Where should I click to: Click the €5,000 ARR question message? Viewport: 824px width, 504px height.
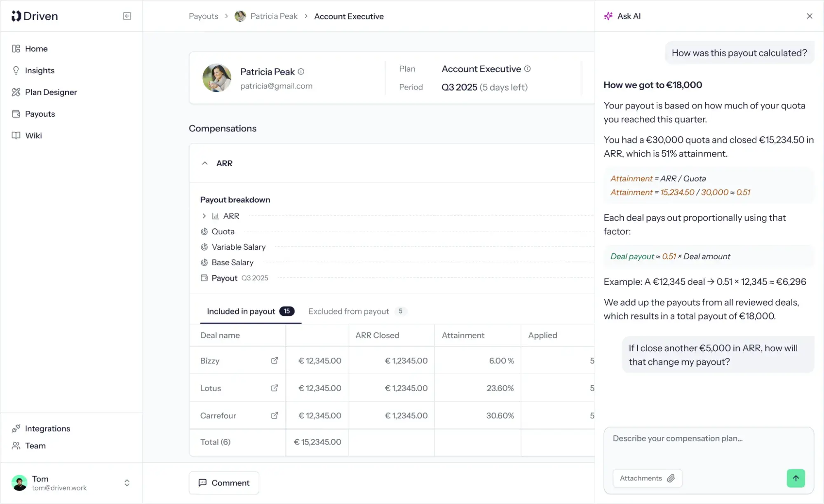click(718, 355)
